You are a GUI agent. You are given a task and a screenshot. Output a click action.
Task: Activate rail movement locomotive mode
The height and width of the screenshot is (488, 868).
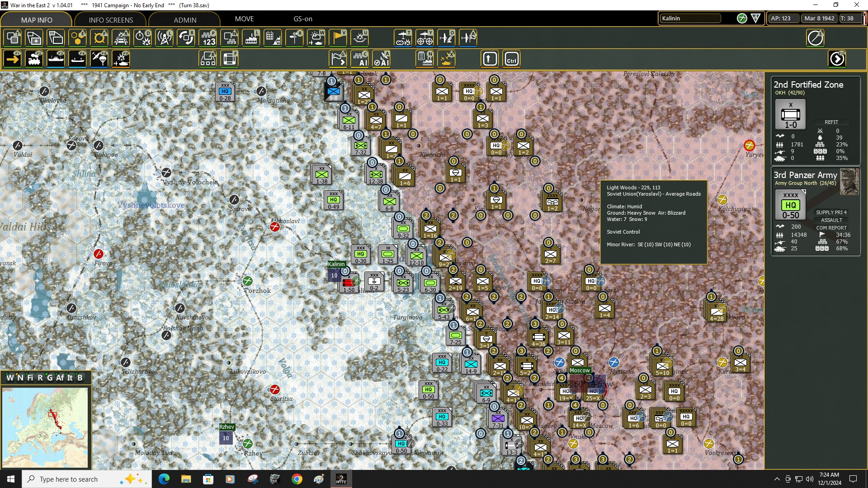pos(34,59)
